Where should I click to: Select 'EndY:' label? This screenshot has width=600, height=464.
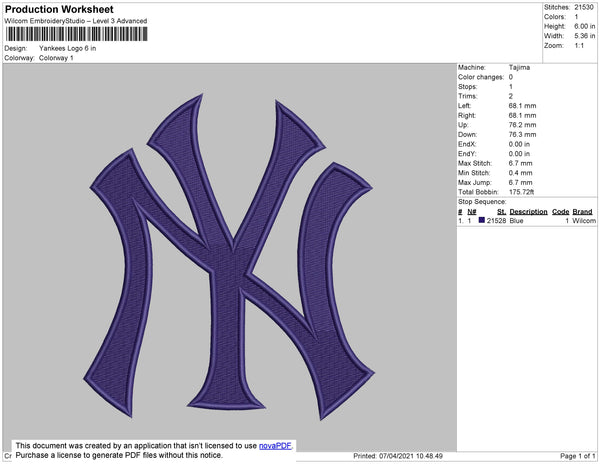coord(467,154)
